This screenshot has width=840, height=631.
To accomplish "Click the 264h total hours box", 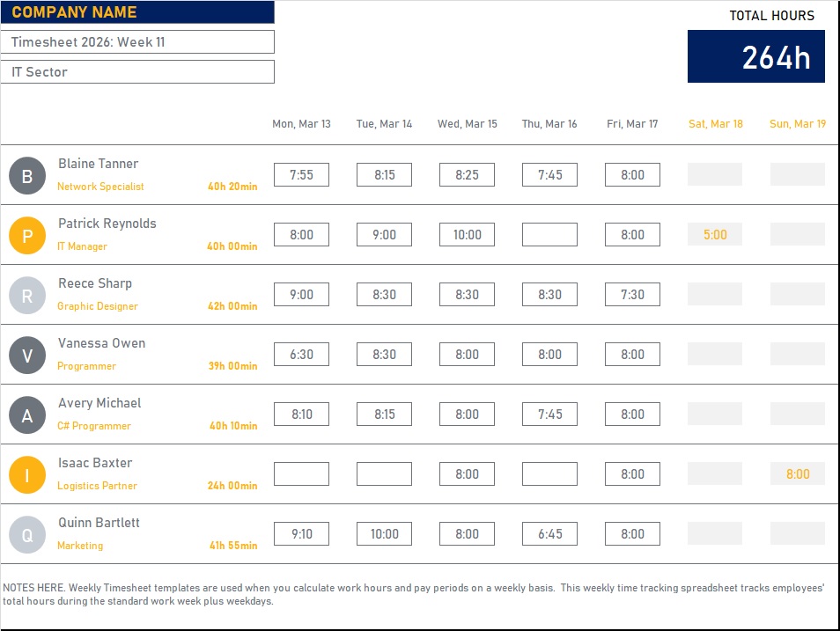I will coord(756,56).
